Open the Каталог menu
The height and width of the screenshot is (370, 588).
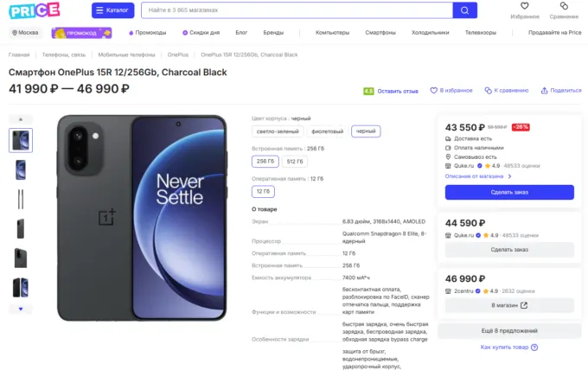coord(113,10)
